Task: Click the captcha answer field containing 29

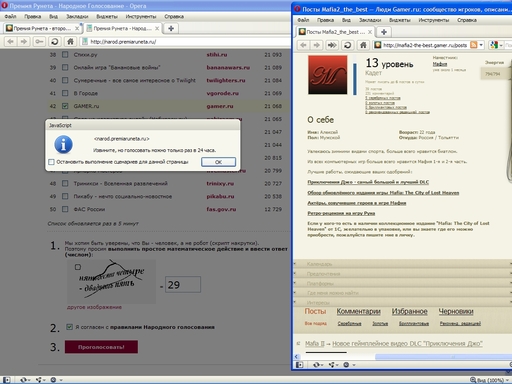Action: pyautogui.click(x=183, y=285)
